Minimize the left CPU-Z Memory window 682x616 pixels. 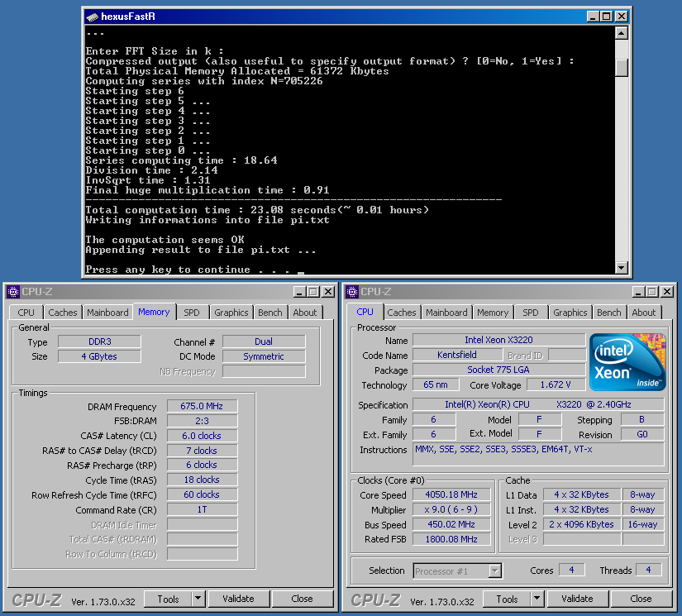click(x=299, y=292)
